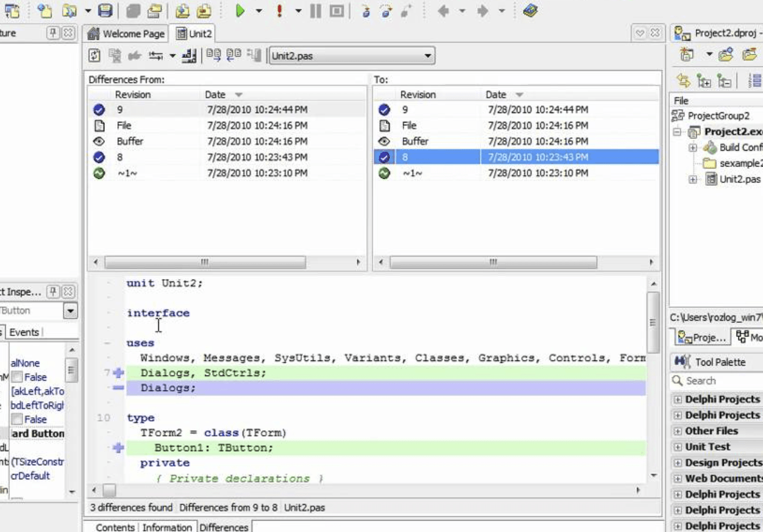The height and width of the screenshot is (532, 763).
Task: Click the New Items icon in the top toolbar
Action: tap(44, 11)
